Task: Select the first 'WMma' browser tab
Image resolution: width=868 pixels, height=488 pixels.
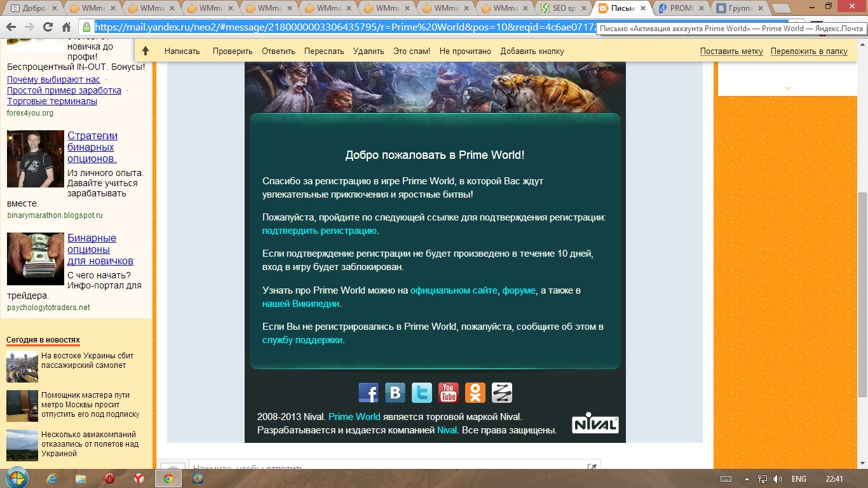Action: pos(93,8)
